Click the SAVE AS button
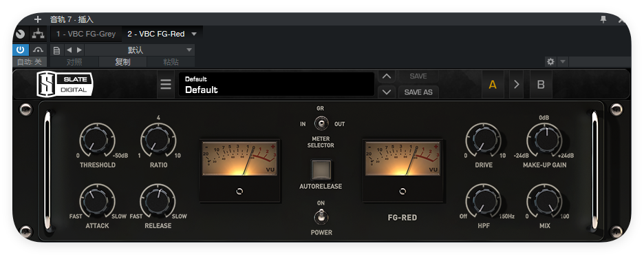644x255 pixels. 418,92
